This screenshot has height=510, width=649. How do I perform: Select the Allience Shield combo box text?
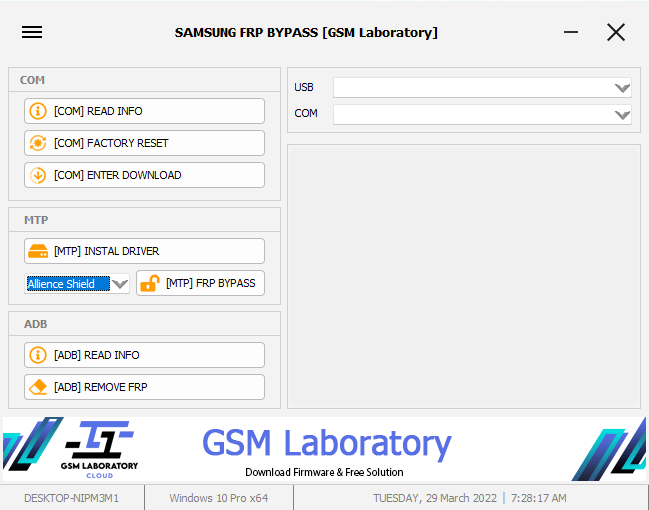click(x=68, y=284)
